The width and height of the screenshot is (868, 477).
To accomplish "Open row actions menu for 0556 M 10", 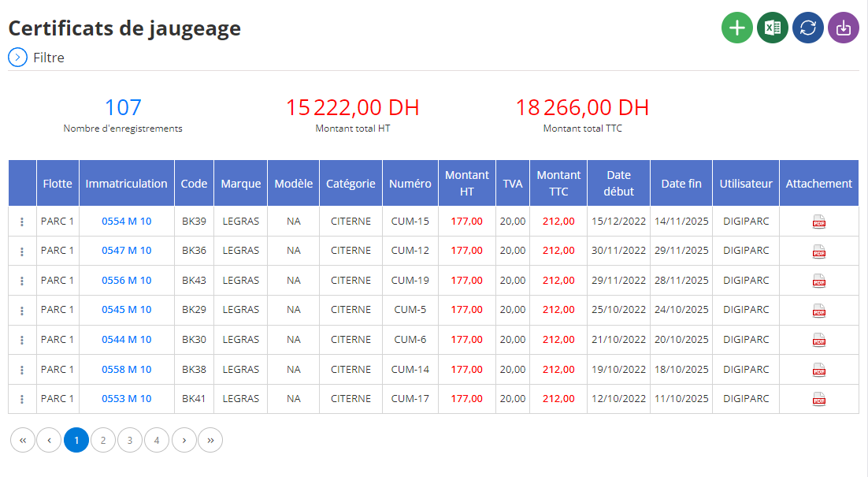I will click(x=22, y=281).
